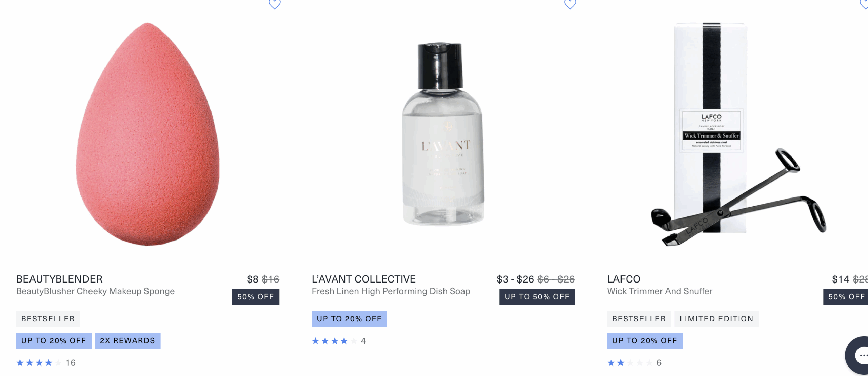Screen dimensions: 868x376
Task: Click the Lafco wick trimmer star rating
Action: click(x=630, y=363)
